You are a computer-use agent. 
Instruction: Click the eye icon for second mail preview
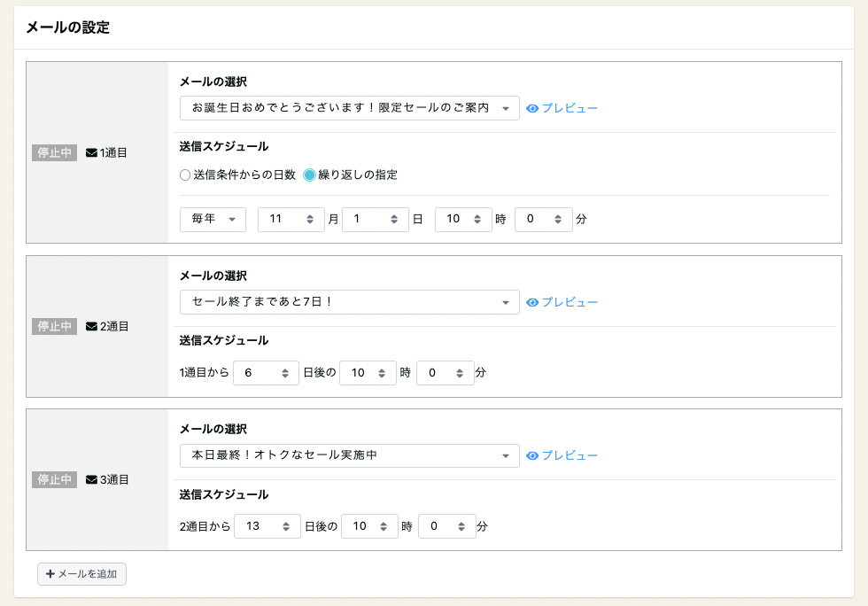coord(532,302)
